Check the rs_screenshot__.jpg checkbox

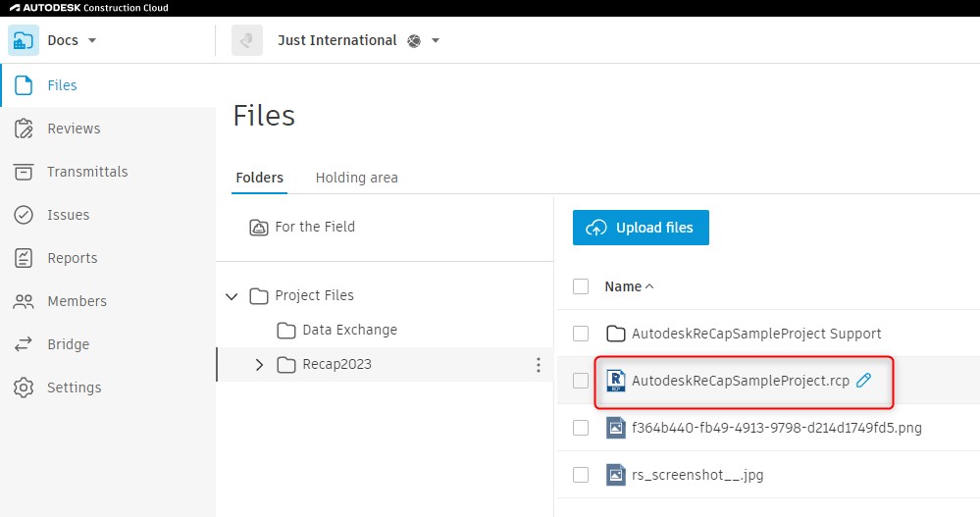pyautogui.click(x=581, y=475)
